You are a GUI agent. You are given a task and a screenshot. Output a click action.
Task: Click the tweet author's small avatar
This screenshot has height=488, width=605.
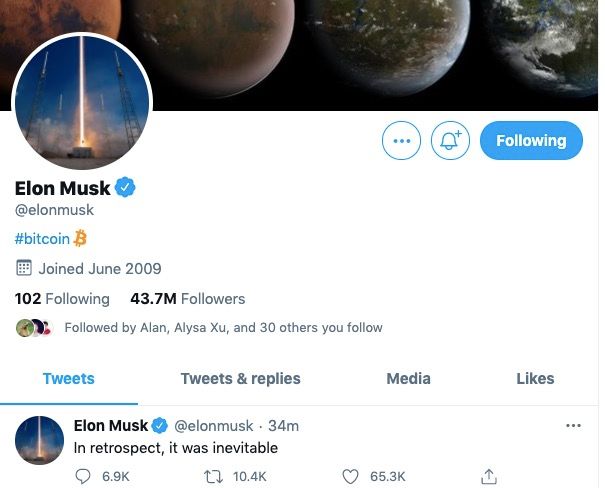[x=40, y=440]
